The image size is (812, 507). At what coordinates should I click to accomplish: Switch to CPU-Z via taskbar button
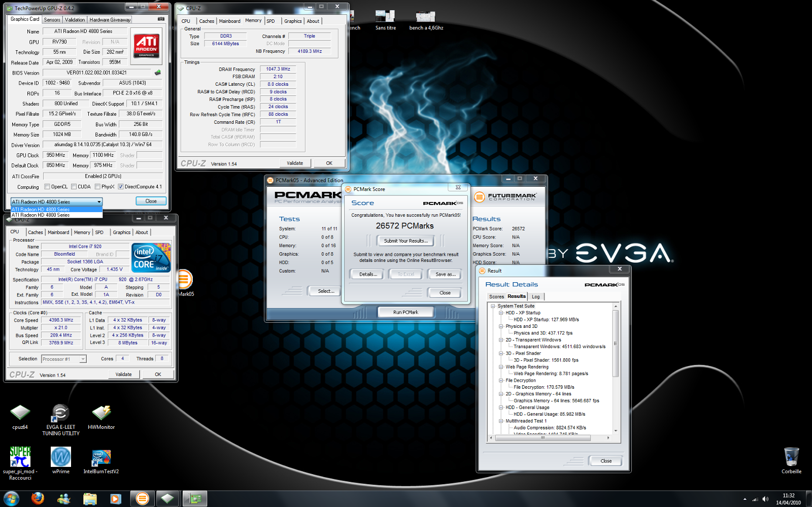click(168, 499)
